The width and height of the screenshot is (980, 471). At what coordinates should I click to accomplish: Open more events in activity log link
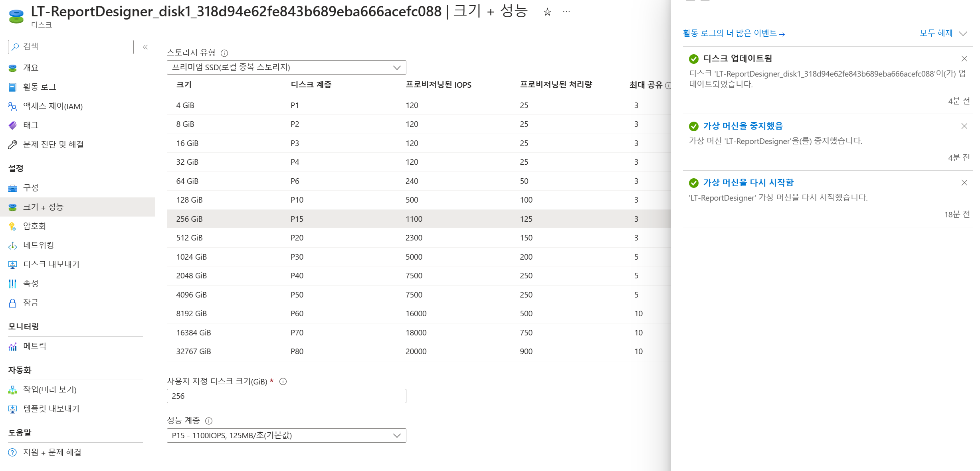tap(733, 34)
